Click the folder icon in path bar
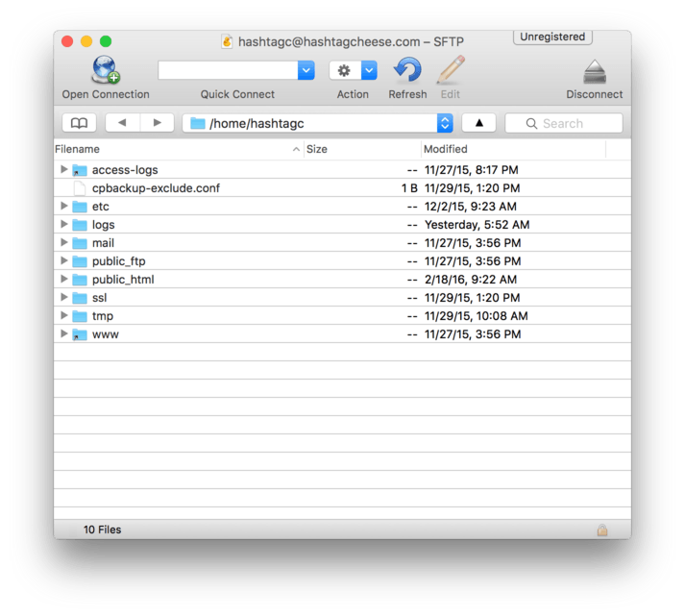 coord(198,123)
